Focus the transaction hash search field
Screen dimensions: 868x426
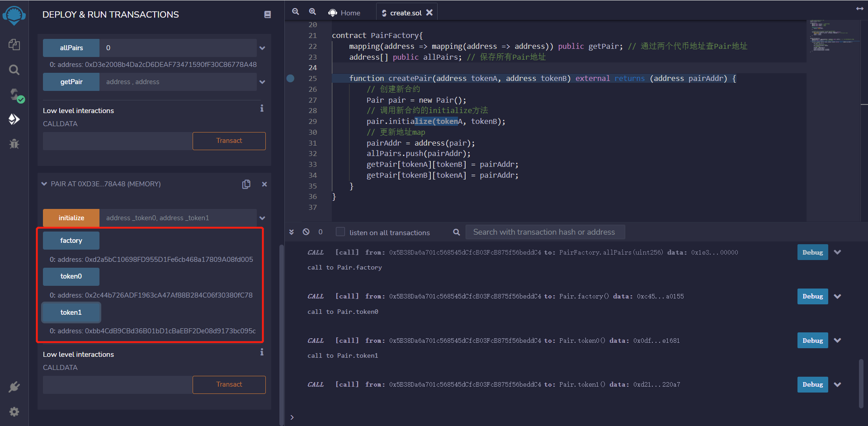(545, 232)
